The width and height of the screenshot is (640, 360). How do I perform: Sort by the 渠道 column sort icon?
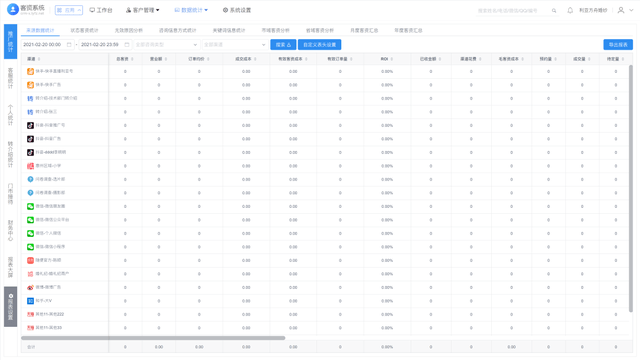(x=39, y=59)
